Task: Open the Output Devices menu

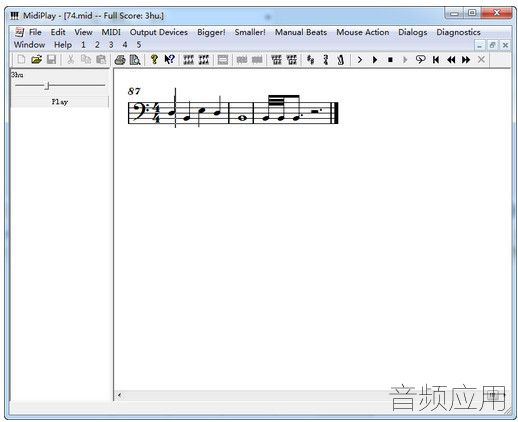Action: coord(159,32)
